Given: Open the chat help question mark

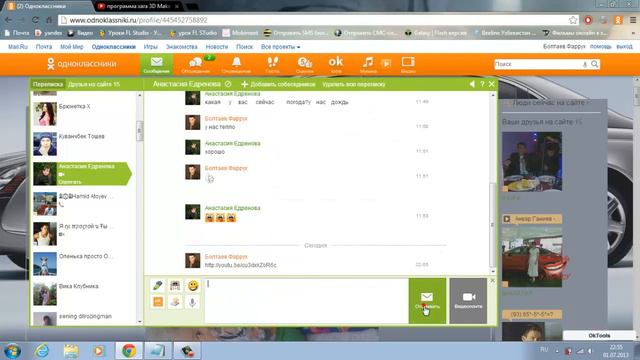Looking at the screenshot, I should coord(482,84).
